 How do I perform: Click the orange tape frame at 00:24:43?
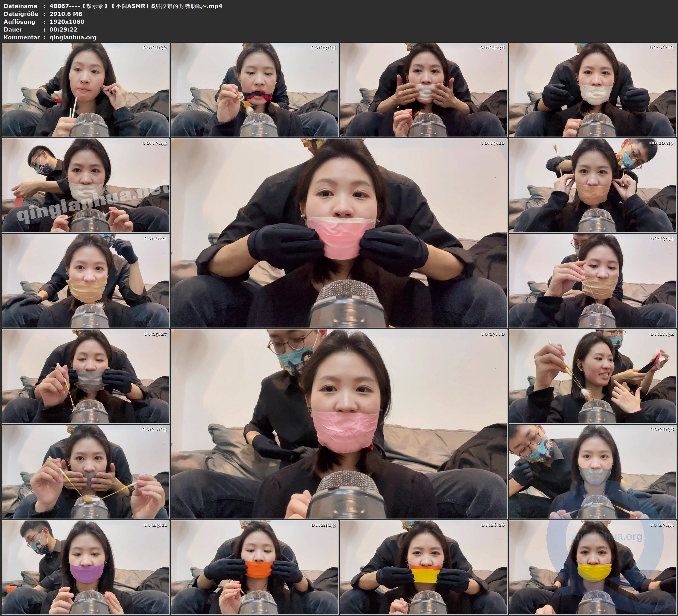(x=254, y=567)
